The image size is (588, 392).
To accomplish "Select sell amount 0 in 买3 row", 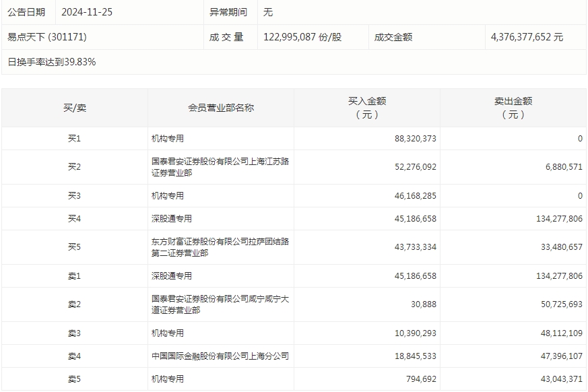I will [580, 196].
